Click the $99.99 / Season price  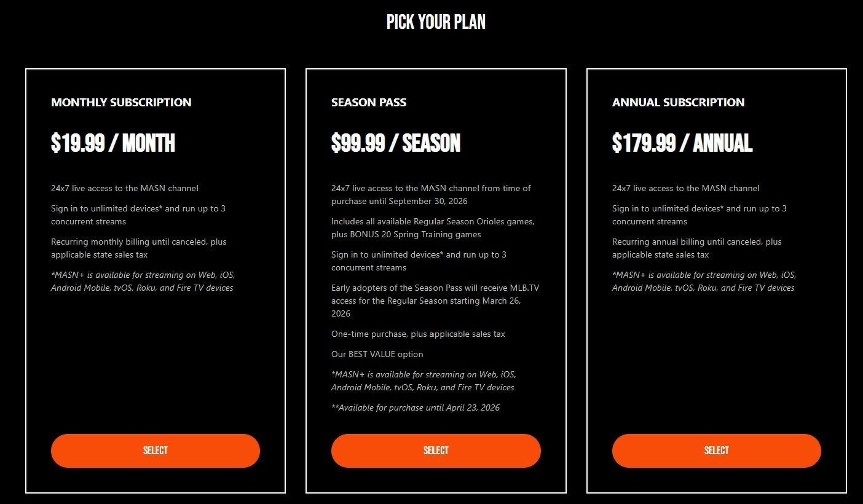tap(396, 143)
